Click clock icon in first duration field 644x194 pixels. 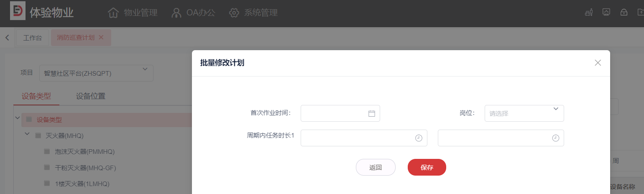point(419,138)
